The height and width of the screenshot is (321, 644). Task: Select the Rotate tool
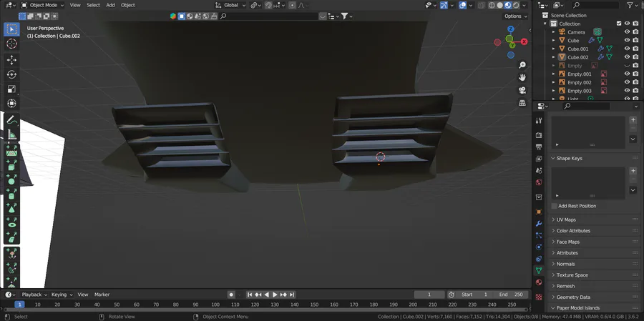[x=11, y=74]
